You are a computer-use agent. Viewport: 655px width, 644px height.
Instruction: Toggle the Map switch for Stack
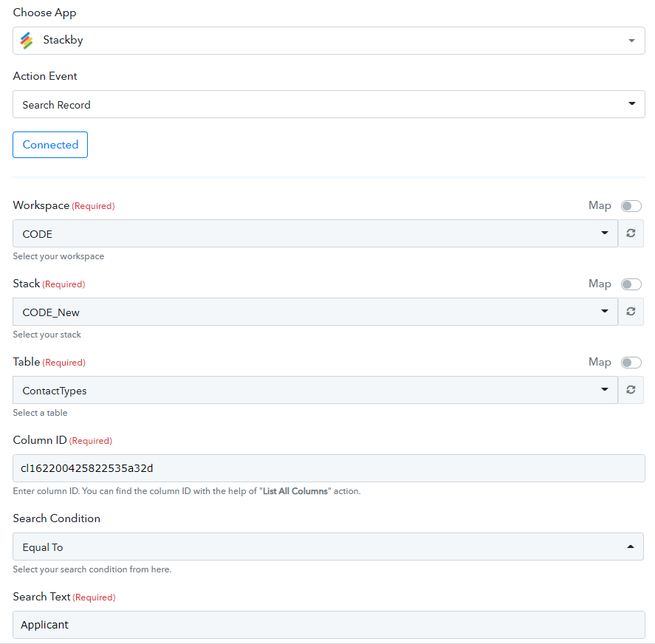point(631,284)
